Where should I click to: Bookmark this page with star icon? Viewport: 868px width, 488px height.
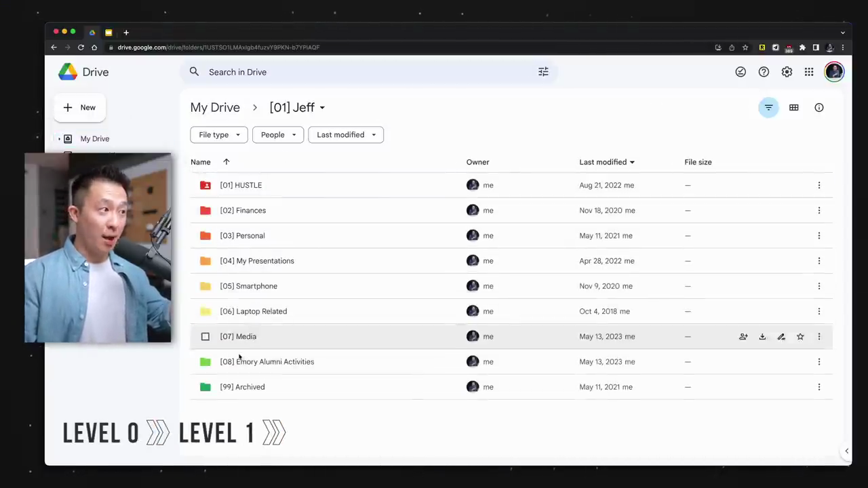pos(745,47)
